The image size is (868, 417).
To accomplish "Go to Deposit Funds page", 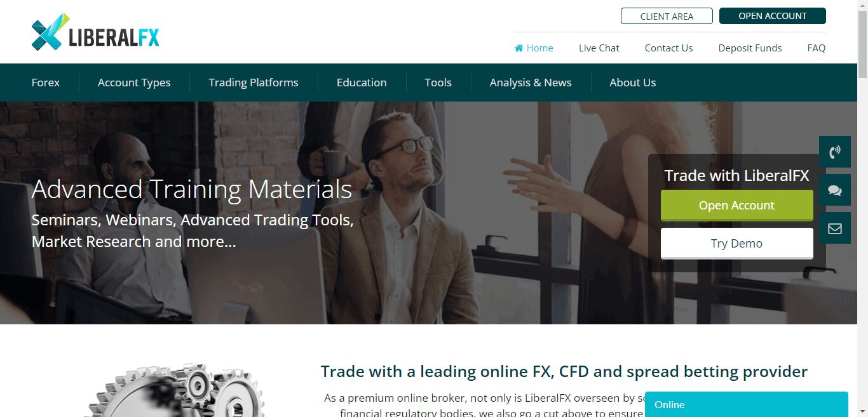I will pos(750,48).
